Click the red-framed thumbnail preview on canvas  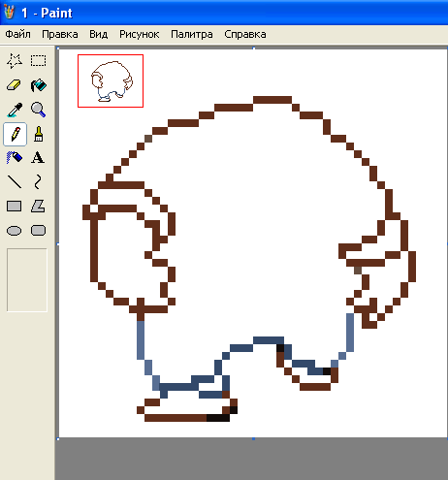pos(111,80)
